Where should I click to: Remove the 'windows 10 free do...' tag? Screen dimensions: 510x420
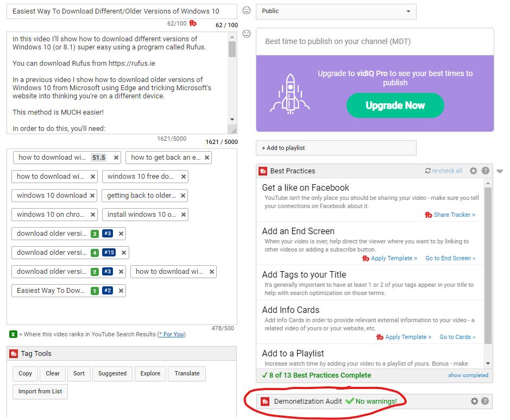click(x=184, y=177)
